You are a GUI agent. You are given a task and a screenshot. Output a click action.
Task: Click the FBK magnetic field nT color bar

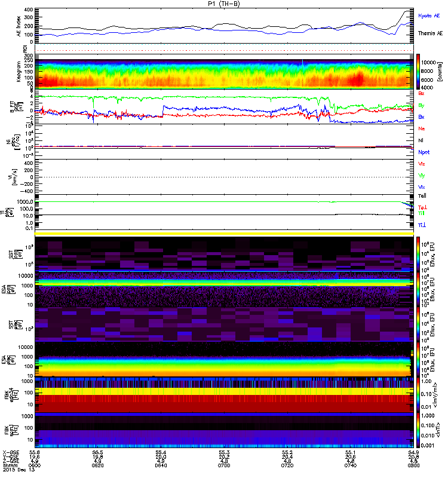[x=418, y=430]
